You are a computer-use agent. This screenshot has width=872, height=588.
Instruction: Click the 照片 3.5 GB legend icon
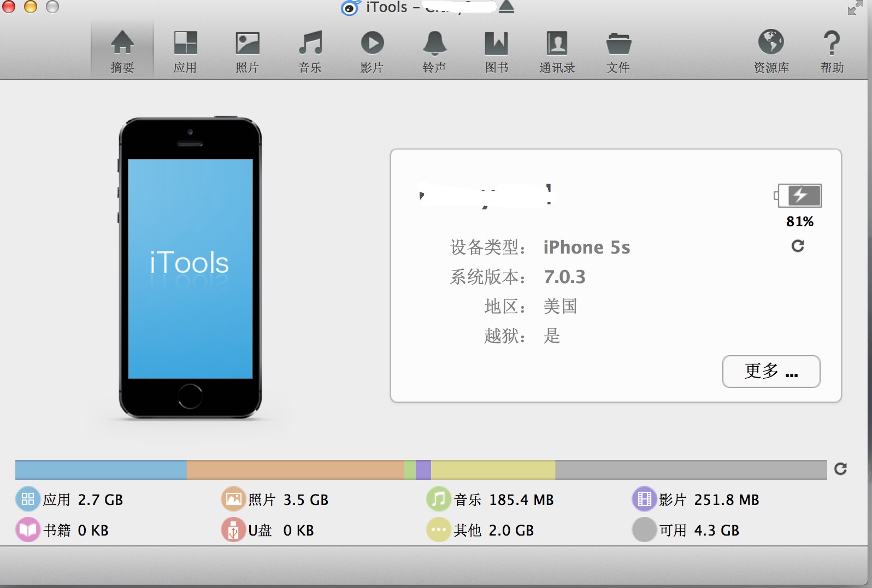(x=233, y=499)
